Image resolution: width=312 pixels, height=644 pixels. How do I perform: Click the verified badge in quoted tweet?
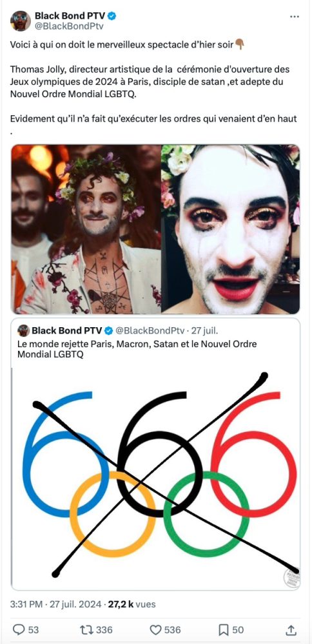click(108, 330)
